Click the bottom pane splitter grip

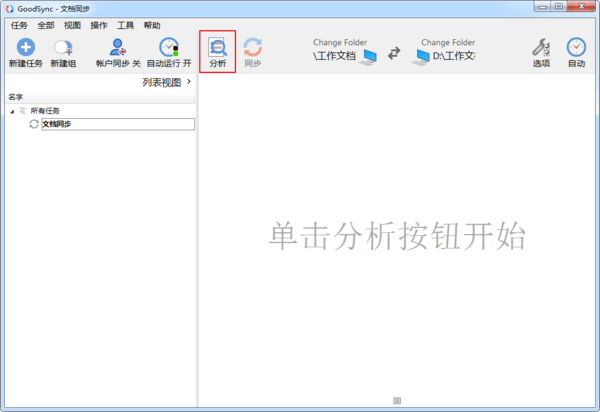tap(398, 402)
